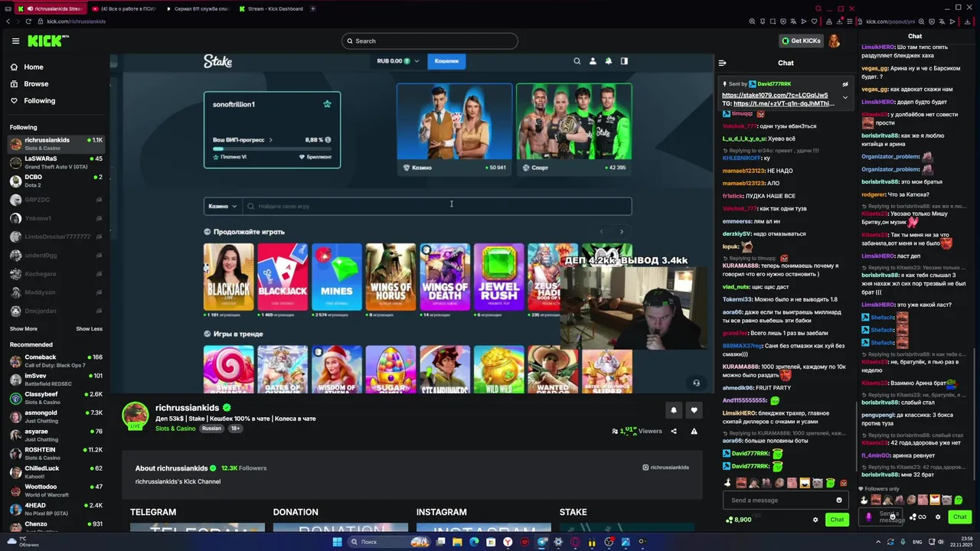The width and height of the screenshot is (980, 551).
Task: Reload the browser page
Action: click(x=28, y=21)
